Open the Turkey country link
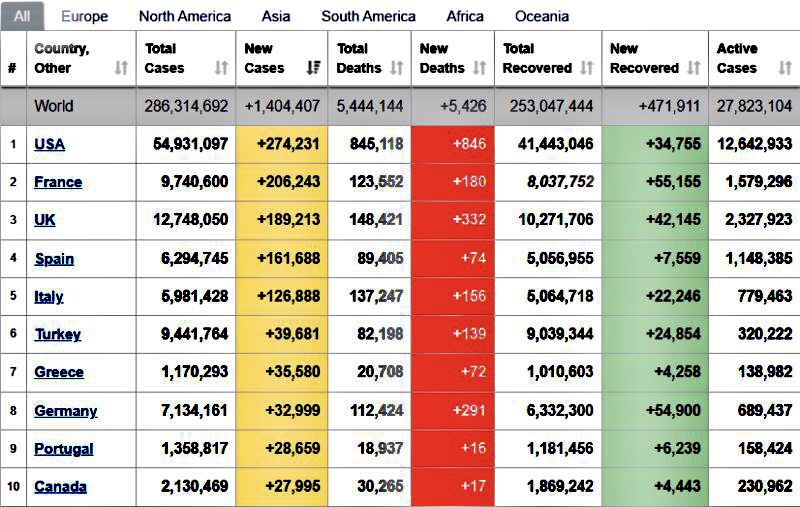 pyautogui.click(x=57, y=334)
